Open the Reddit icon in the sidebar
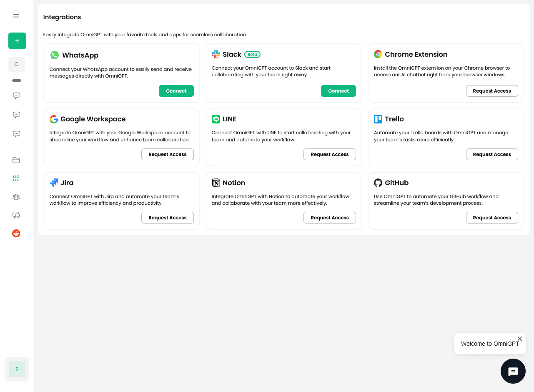 (16, 234)
